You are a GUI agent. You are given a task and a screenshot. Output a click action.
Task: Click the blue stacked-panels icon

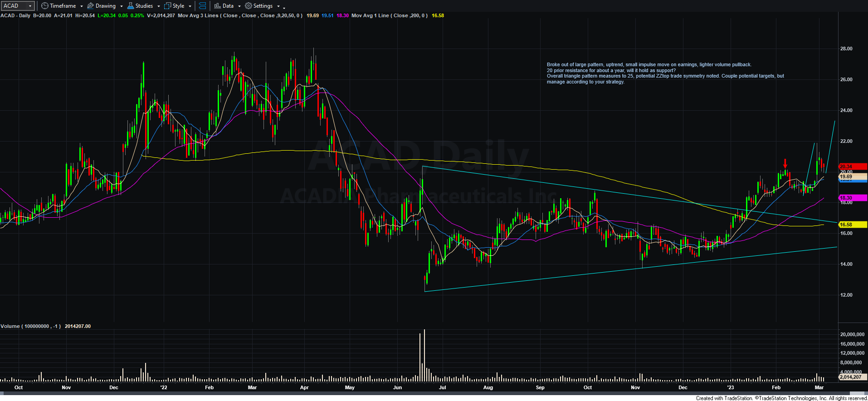[x=202, y=6]
